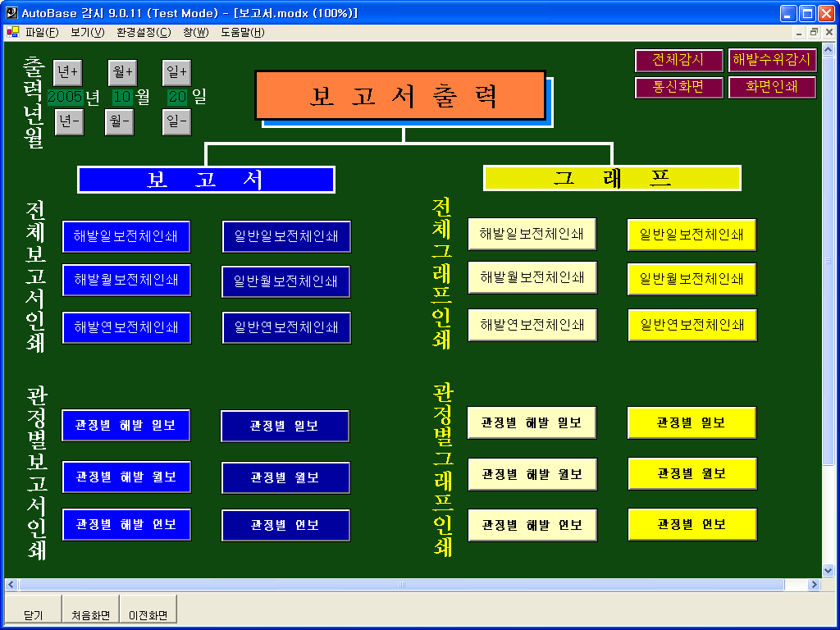Click the AutoBase icon in the title bar

click(11, 13)
